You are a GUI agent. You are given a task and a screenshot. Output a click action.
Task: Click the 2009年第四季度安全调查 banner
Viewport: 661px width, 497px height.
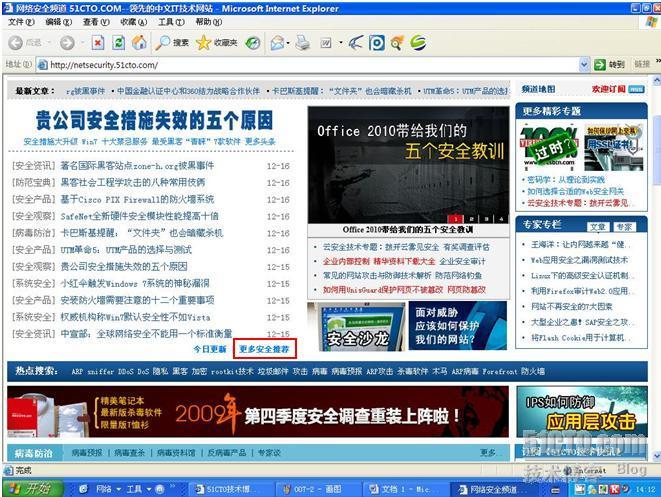tap(258, 412)
